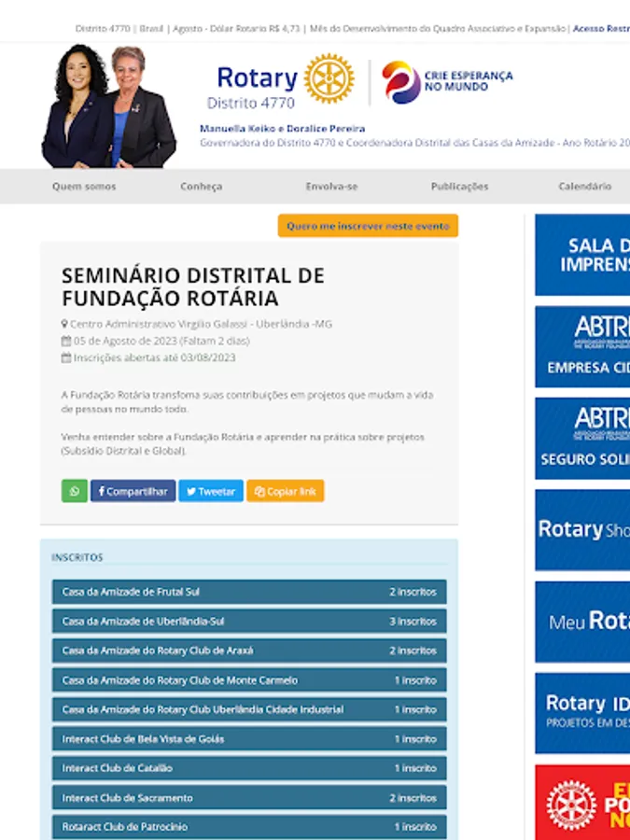Open the Rotary Shop banner
The height and width of the screenshot is (840, 630).
point(582,530)
